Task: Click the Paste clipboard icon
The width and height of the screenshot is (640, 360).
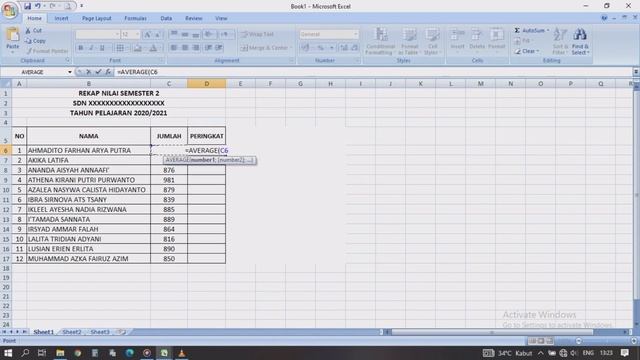Action: click(x=12, y=35)
